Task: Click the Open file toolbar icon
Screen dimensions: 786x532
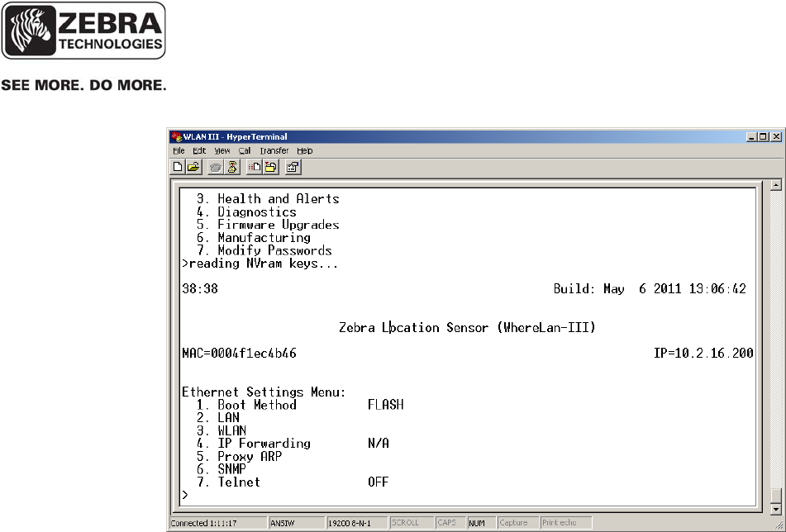Action: tap(194, 168)
